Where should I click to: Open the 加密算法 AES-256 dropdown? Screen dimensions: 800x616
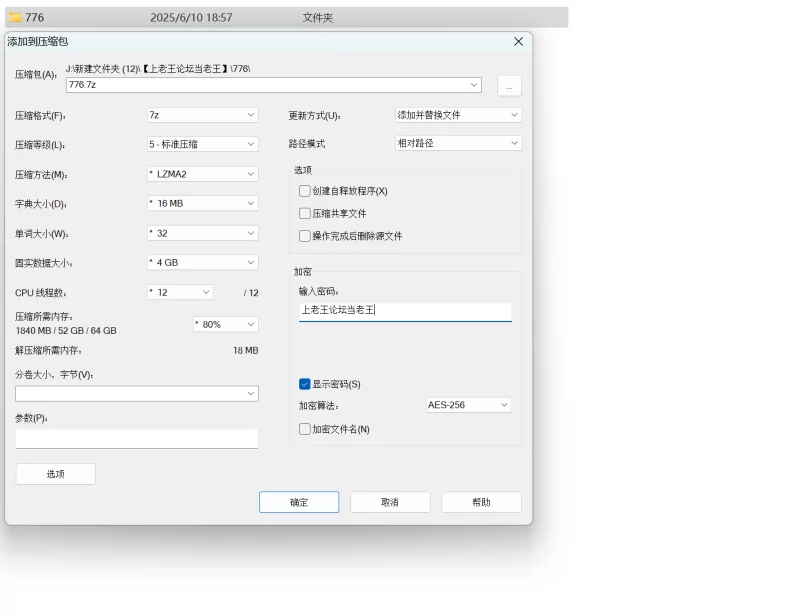tap(468, 405)
